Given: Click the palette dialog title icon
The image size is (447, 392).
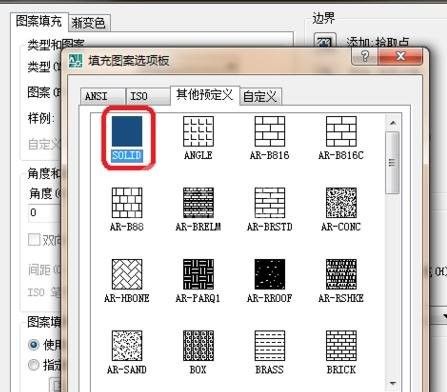Looking at the screenshot, I should click(75, 61).
